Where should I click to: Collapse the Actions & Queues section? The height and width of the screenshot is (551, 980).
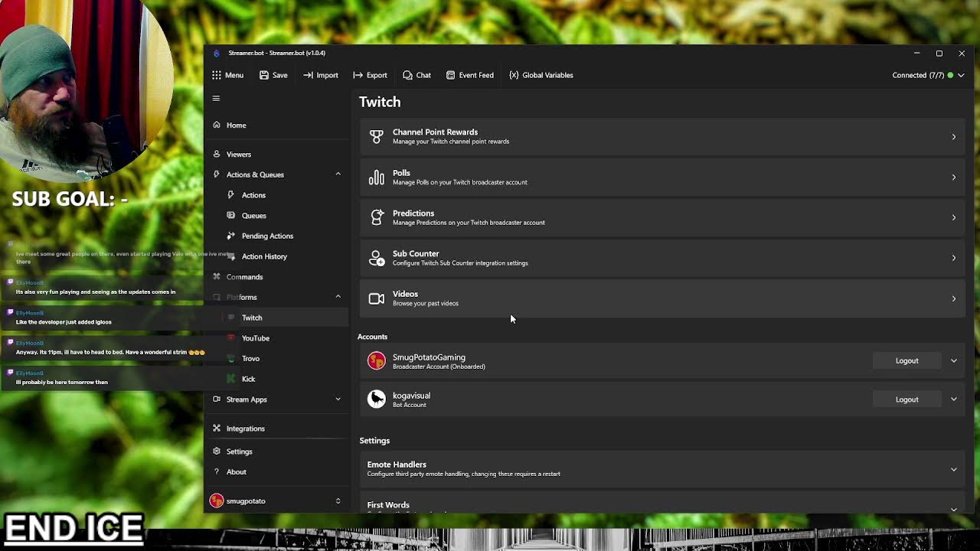click(338, 174)
